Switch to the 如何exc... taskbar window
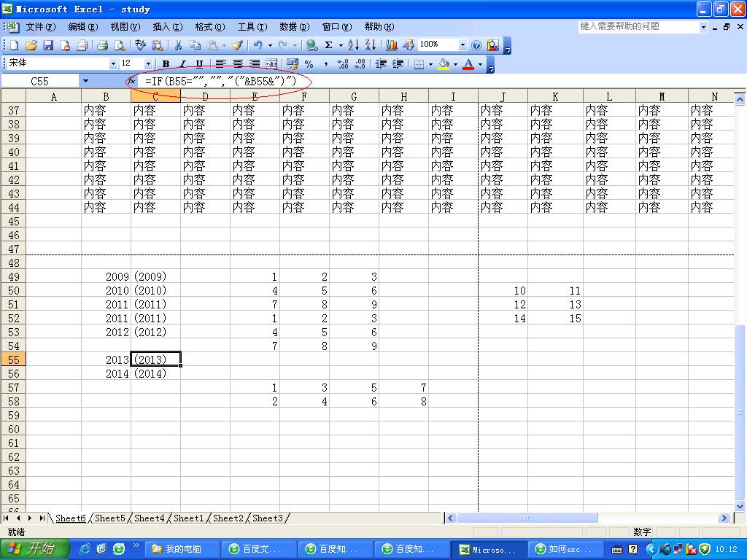The image size is (747, 560). coord(565,549)
